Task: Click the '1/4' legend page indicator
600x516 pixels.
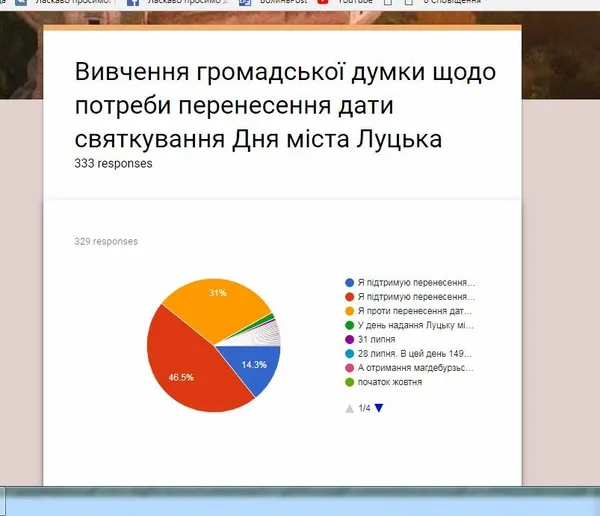Action: [364, 408]
